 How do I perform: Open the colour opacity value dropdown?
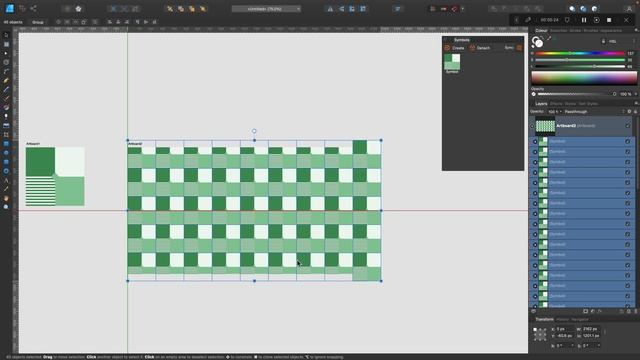(636, 94)
